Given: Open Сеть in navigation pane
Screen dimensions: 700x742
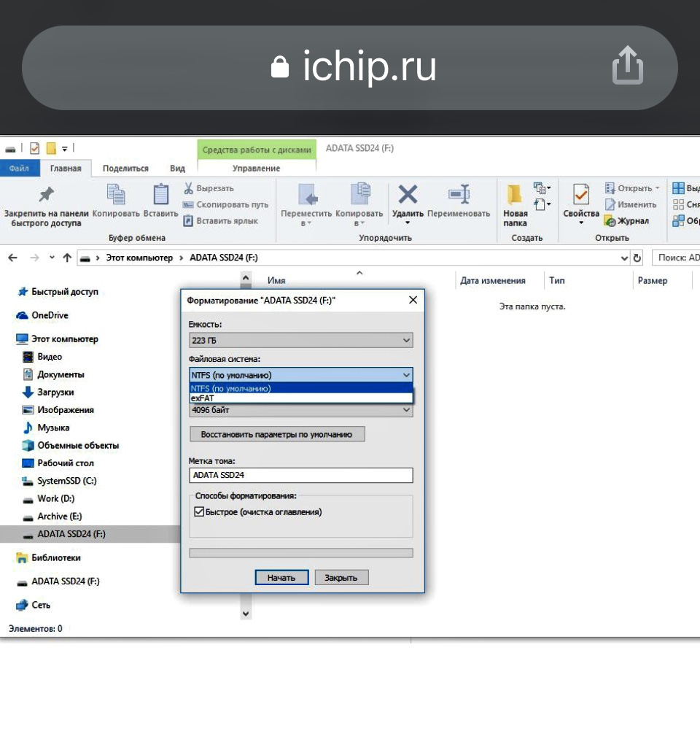Looking at the screenshot, I should tap(33, 606).
